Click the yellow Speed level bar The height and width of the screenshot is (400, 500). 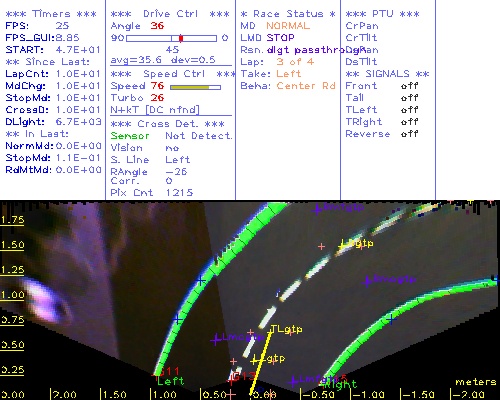click(x=190, y=87)
